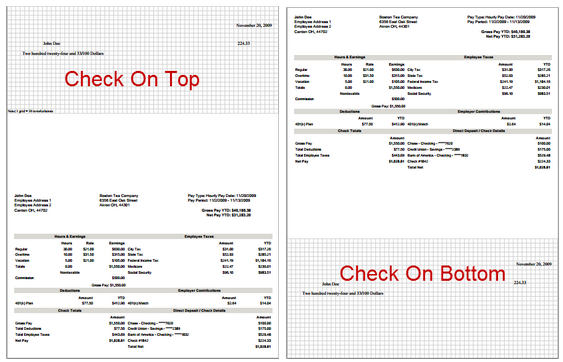
Task: Click Commission row label on the left page
Action: pyautogui.click(x=24, y=278)
